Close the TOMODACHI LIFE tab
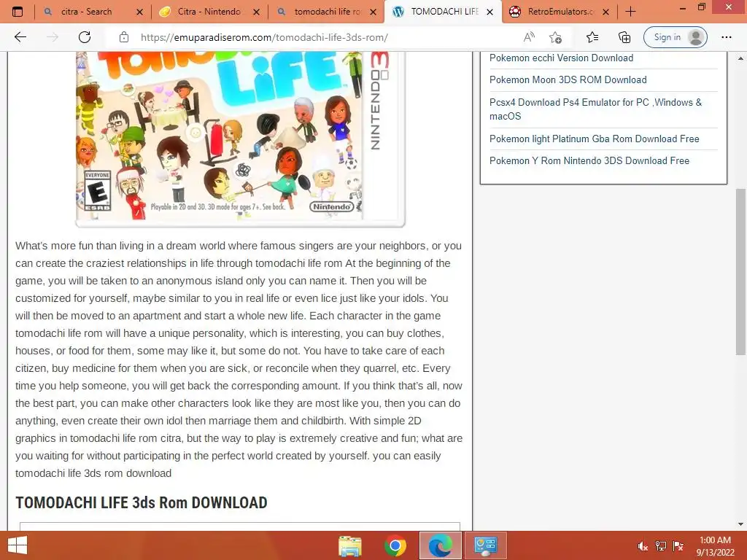747x560 pixels. (489, 12)
